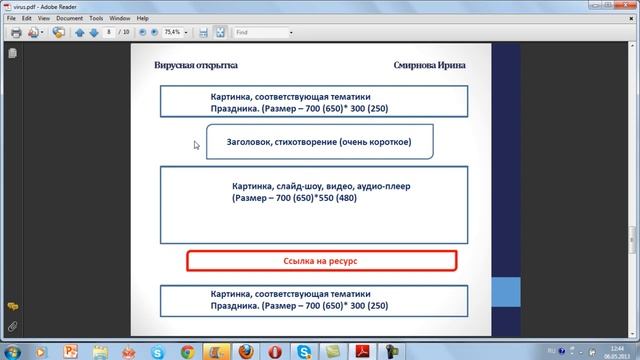
Task: Click the highlighted orange taskbar application icon
Action: tap(216, 352)
